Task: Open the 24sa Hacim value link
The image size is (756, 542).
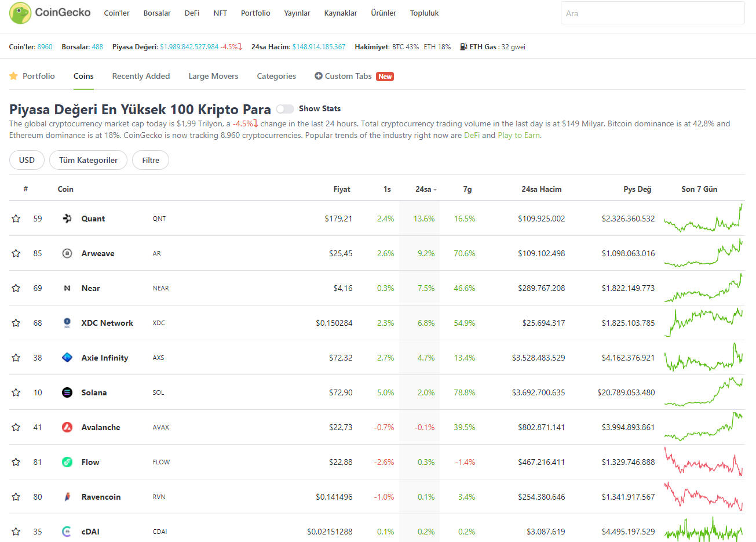Action: click(319, 47)
